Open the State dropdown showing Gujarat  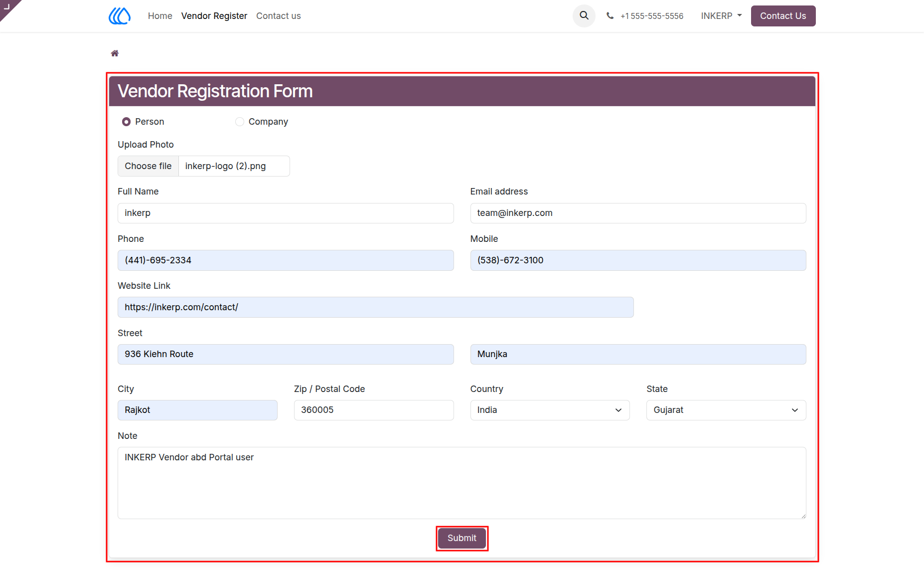[x=726, y=410]
